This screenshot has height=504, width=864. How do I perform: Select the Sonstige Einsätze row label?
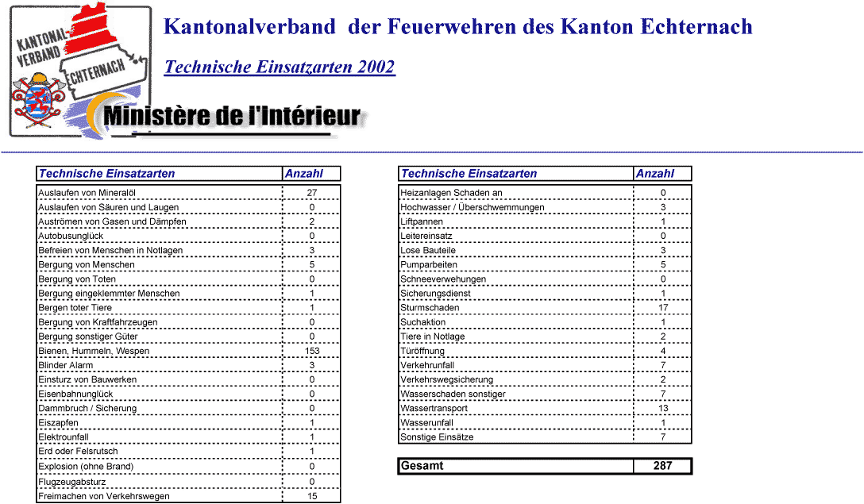pos(437,437)
